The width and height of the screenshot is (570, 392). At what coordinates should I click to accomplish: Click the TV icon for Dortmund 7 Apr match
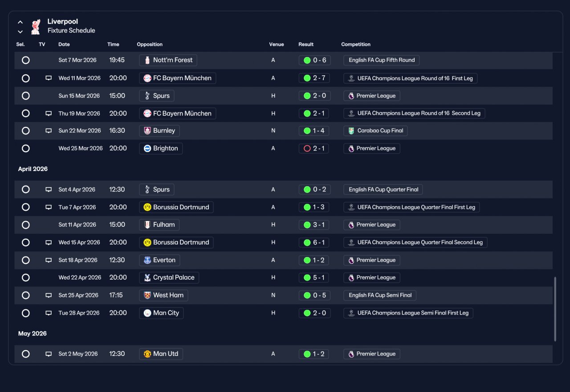click(49, 207)
